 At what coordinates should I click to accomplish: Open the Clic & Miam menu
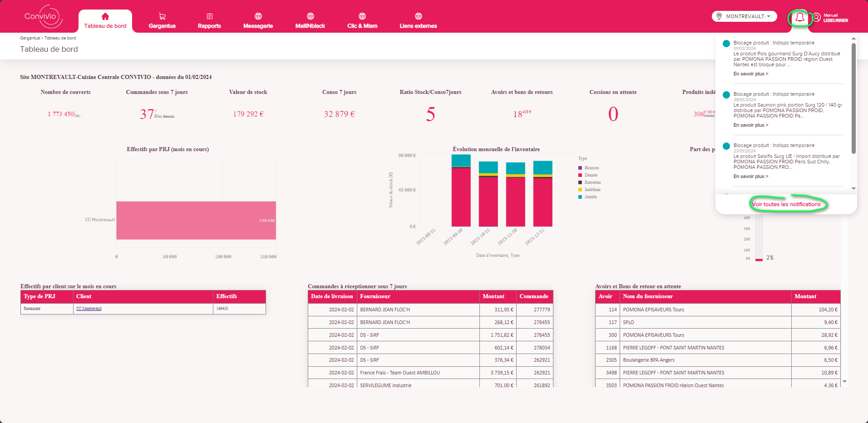click(362, 21)
